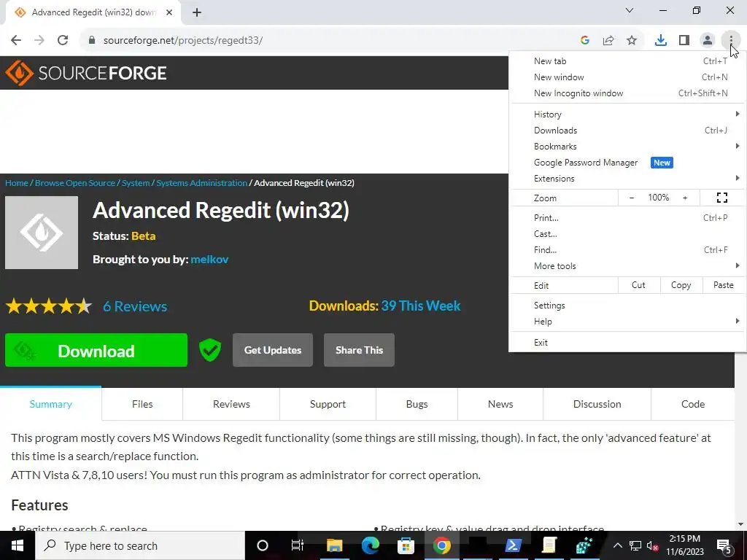Switch to the Bugs tab
The image size is (747, 560).
point(417,404)
